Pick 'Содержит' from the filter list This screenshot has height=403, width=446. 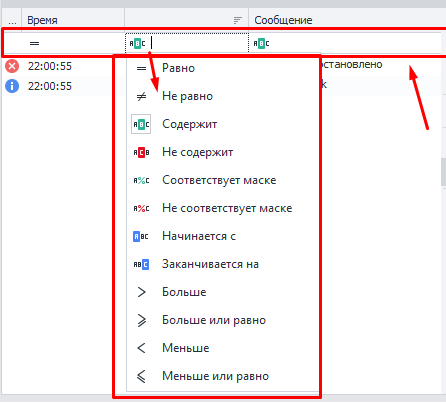(x=223, y=124)
